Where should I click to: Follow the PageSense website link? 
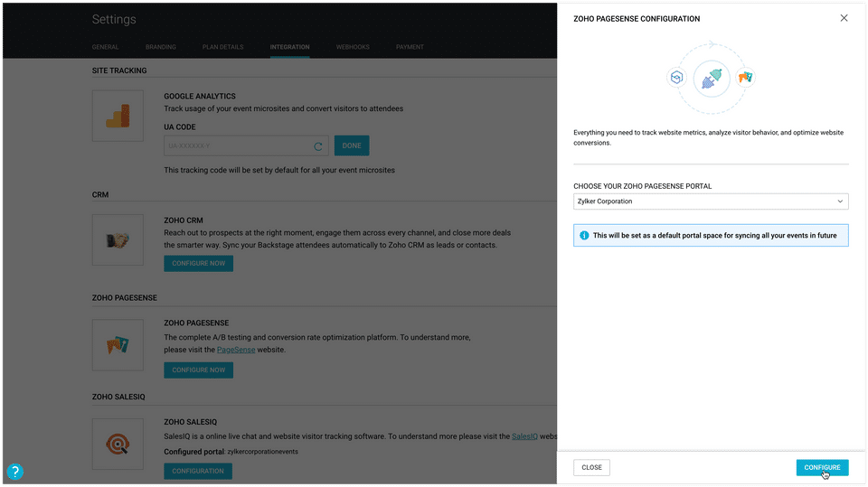click(236, 350)
